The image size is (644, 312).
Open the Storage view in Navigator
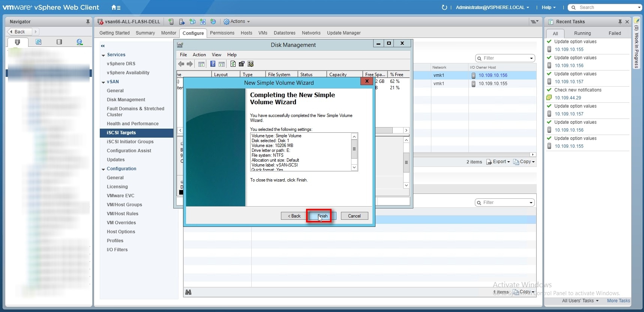(x=59, y=42)
